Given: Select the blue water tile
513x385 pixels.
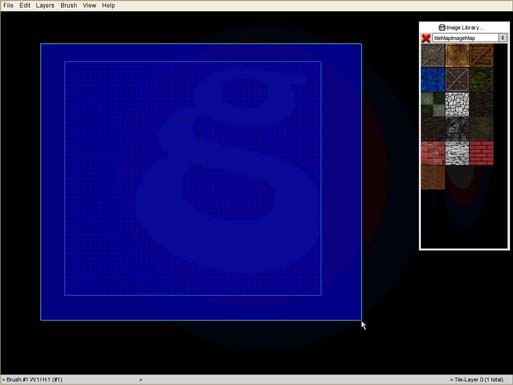Looking at the screenshot, I should click(433, 80).
